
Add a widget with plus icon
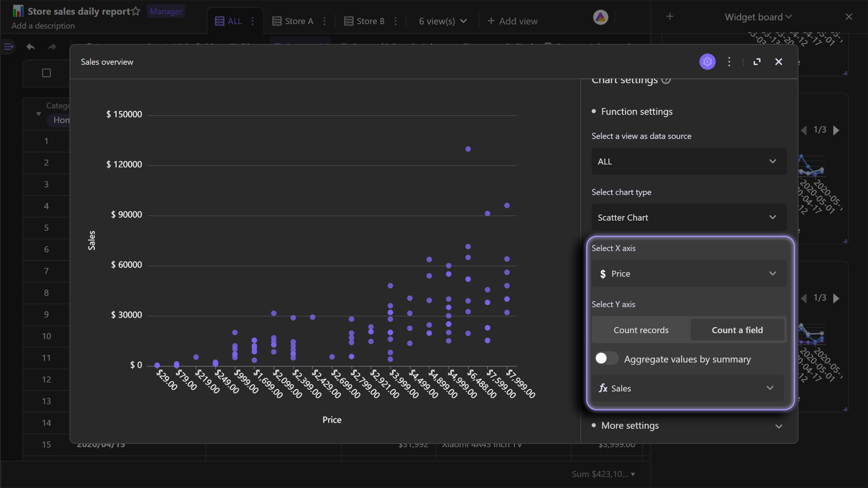[670, 16]
